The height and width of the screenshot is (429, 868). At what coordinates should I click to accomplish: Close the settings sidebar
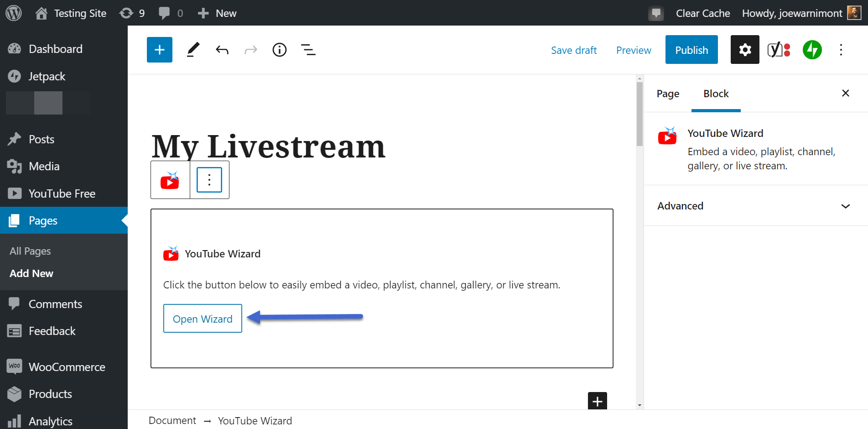coord(846,93)
